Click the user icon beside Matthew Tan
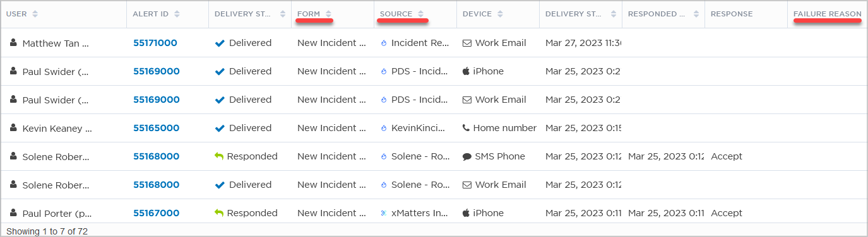This screenshot has height=237, width=868. tap(13, 43)
